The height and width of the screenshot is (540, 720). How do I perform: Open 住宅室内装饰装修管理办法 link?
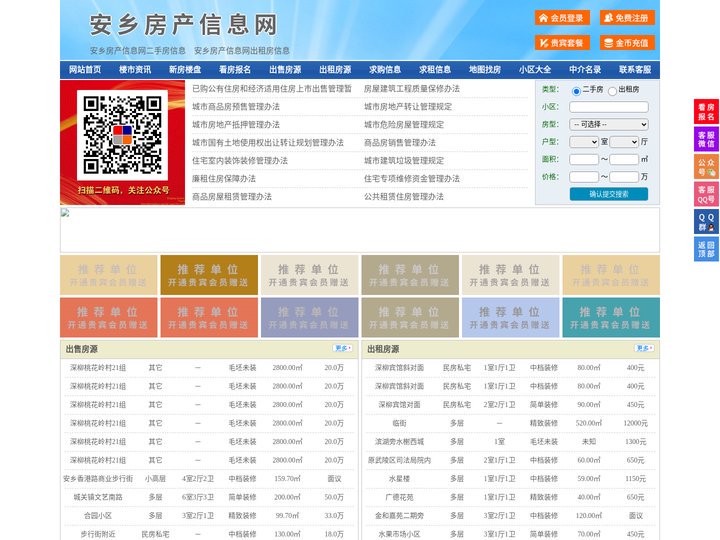coord(240,161)
